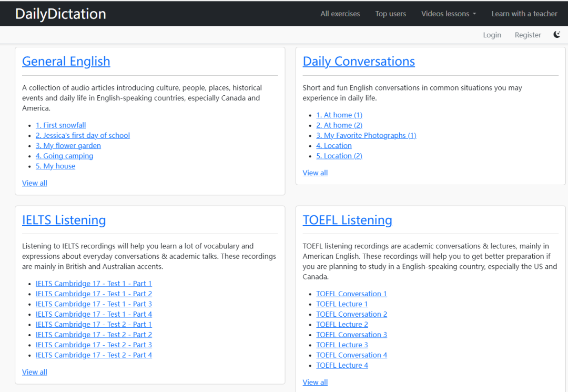View all TOEFL Listening exercises
This screenshot has width=568, height=392.
click(315, 382)
